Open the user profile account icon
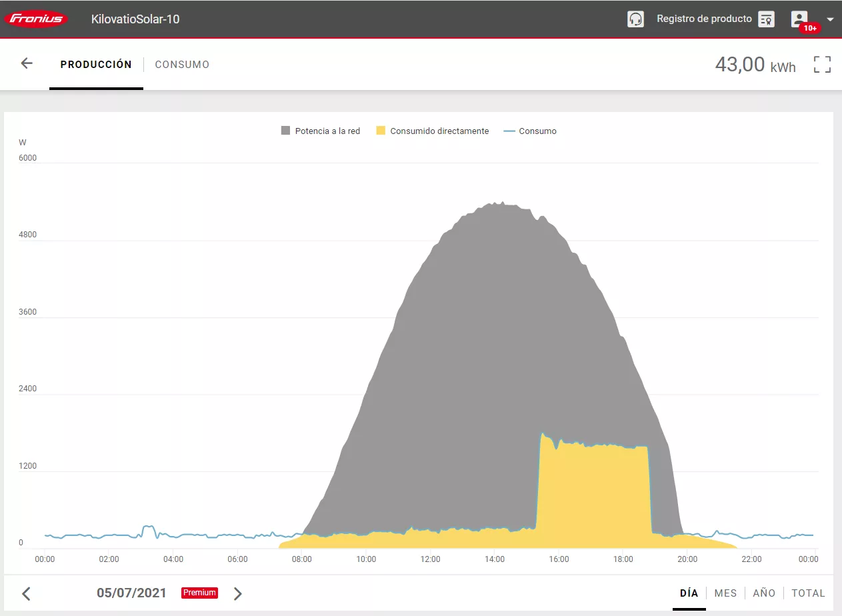842x616 pixels. coord(799,19)
